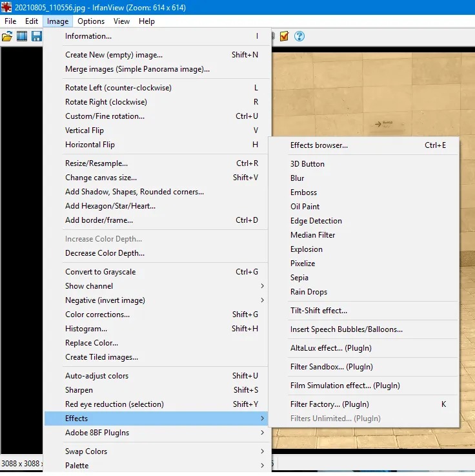The width and height of the screenshot is (475, 476).
Task: Apply the 3D Button effect
Action: click(x=364, y=164)
